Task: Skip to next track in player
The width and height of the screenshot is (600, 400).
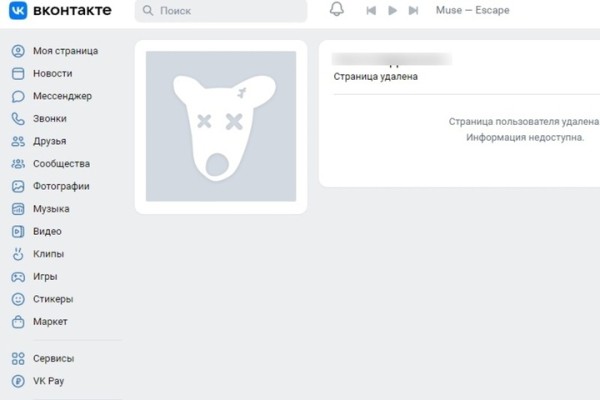Action: pos(414,11)
